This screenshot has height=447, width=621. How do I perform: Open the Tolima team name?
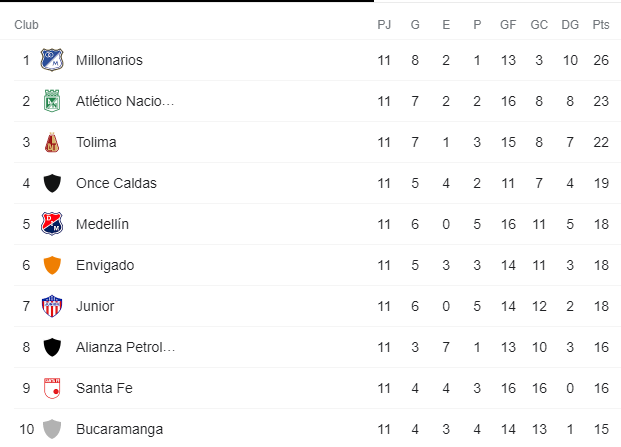tap(96, 142)
